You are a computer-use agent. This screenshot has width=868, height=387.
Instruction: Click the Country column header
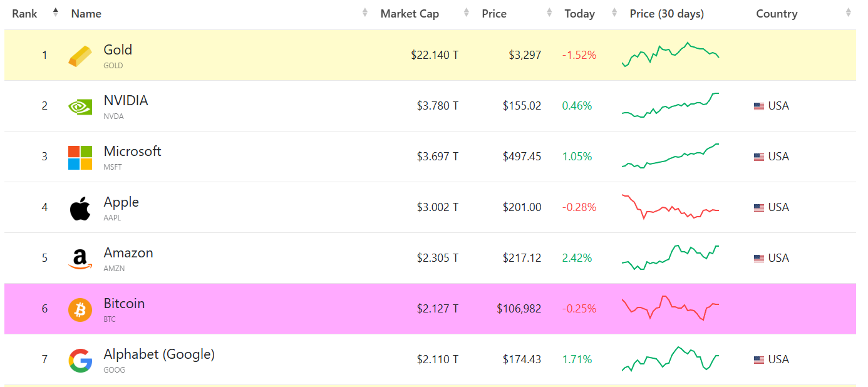point(777,13)
